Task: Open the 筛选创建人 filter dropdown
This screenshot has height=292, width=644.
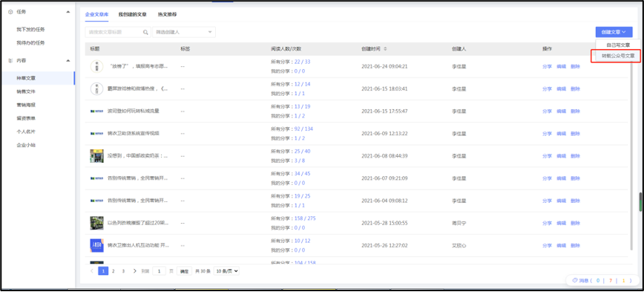Action: (x=184, y=32)
